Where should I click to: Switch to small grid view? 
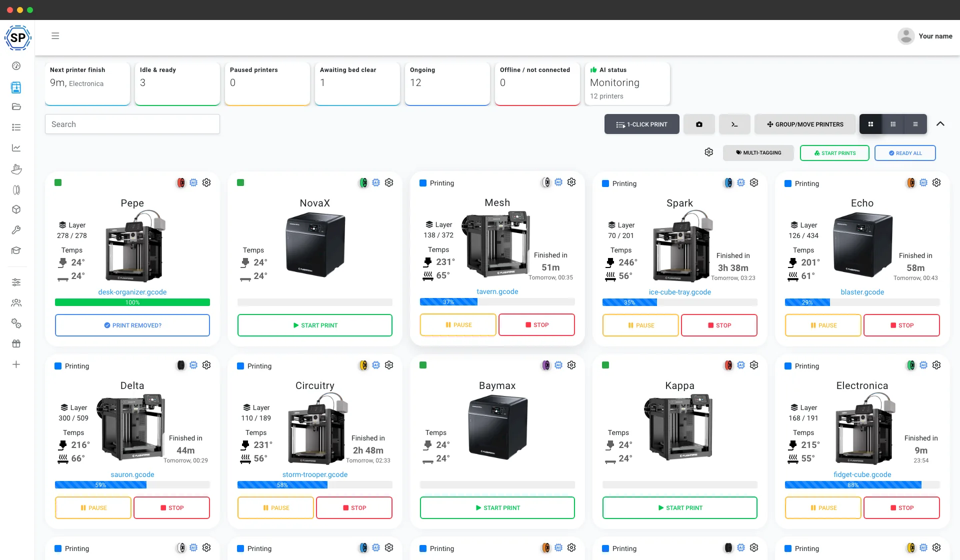tap(893, 124)
